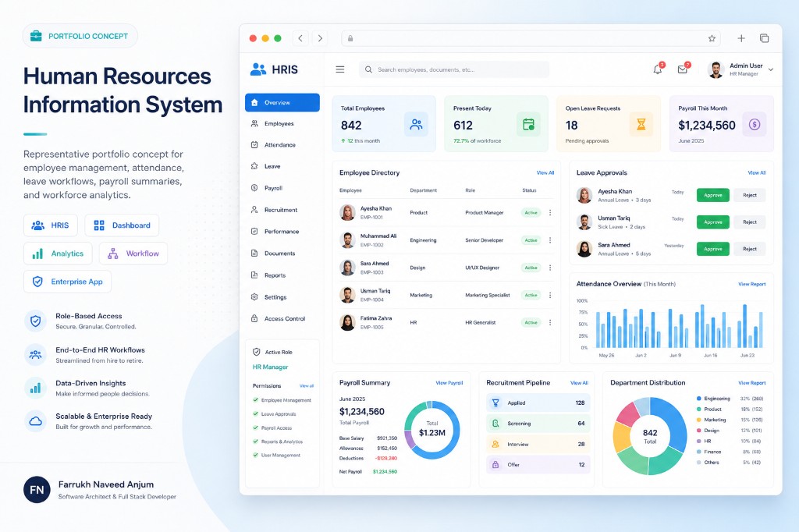Open the hamburger menu icon

coord(340,69)
